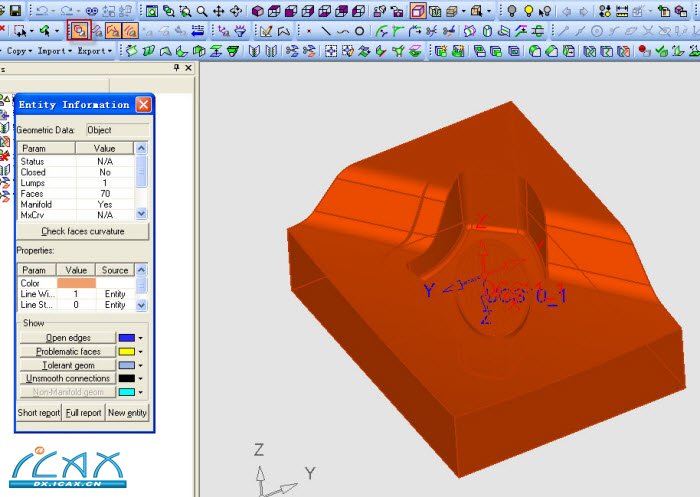Click the red X delete icon

tap(2, 30)
